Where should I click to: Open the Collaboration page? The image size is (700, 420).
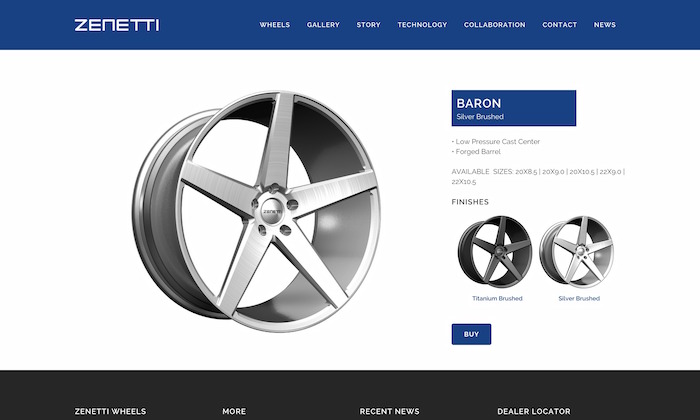495,25
